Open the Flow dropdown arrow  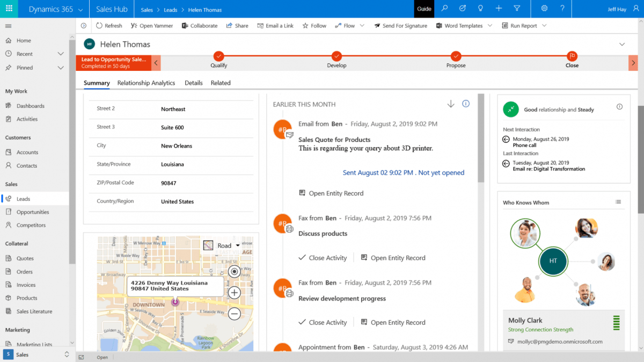click(x=362, y=26)
